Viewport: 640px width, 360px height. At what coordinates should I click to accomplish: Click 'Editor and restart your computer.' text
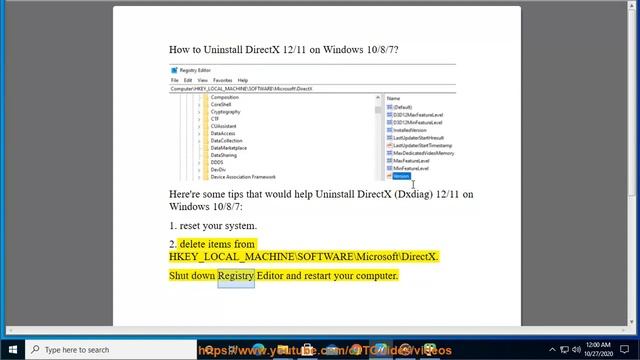pos(327,276)
